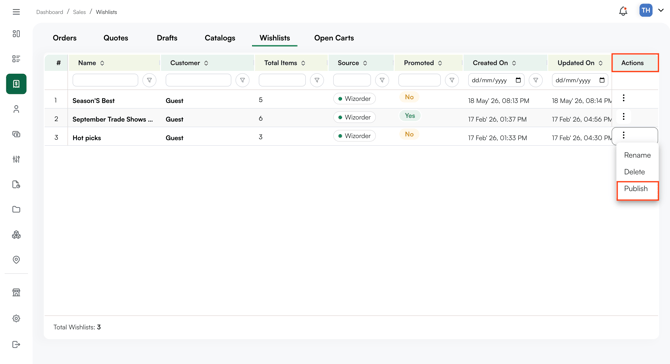Choose Rename from the actions menu
Viewport: 670px width, 364px height.
637,155
